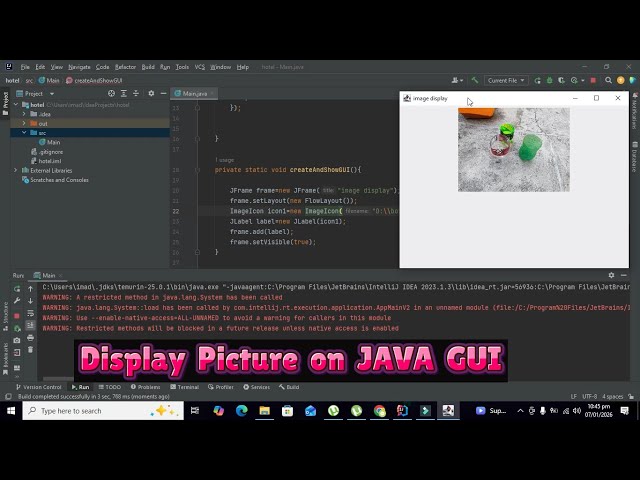Open the Refactor menu

click(125, 67)
